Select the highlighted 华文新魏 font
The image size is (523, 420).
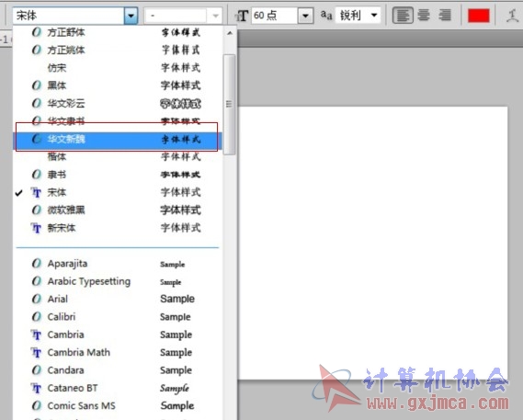click(117, 139)
